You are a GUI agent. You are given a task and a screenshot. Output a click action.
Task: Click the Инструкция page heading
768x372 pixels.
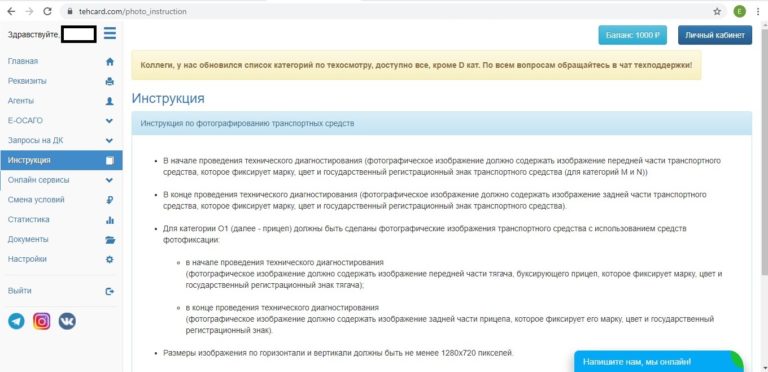pos(168,98)
